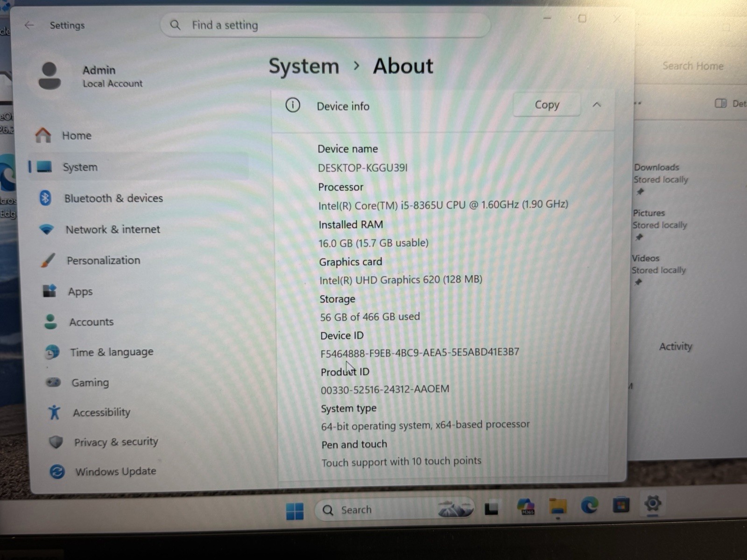Open the Windows Start button
The image size is (747, 560).
[x=295, y=511]
